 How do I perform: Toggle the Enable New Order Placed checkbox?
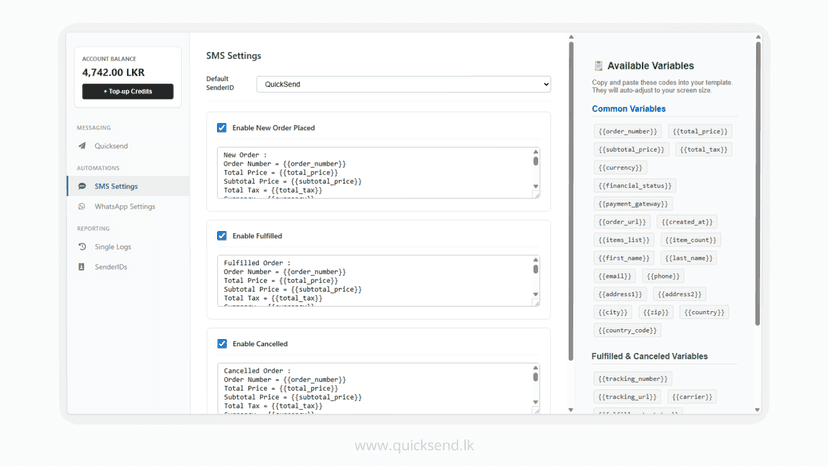click(x=222, y=128)
